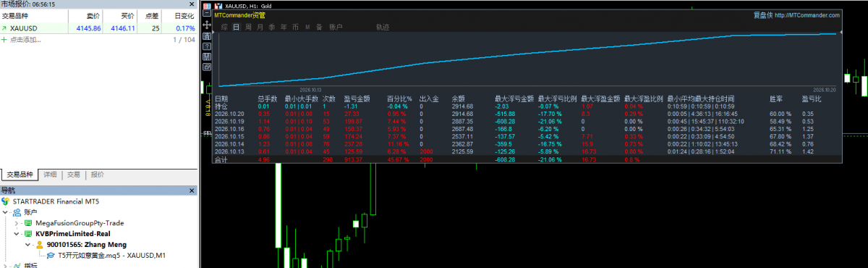This screenshot has height=268, width=868.
Task: Click the overlapping windows side icon
Action: (x=208, y=67)
